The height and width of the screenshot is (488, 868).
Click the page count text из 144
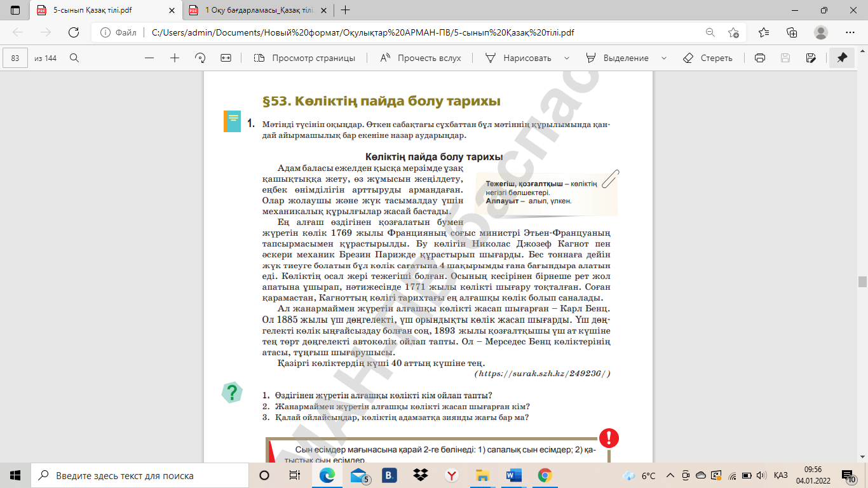click(45, 58)
